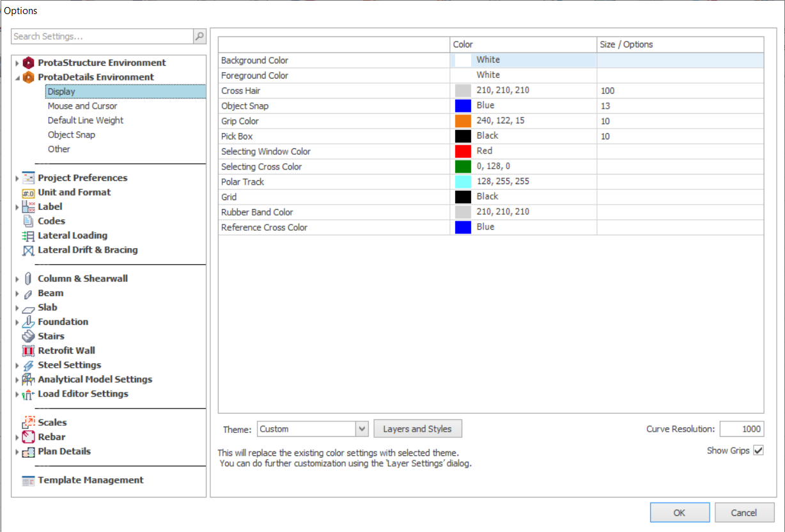Click the Lateral Drift & Bracing icon
This screenshot has height=532, width=785.
[x=28, y=251]
